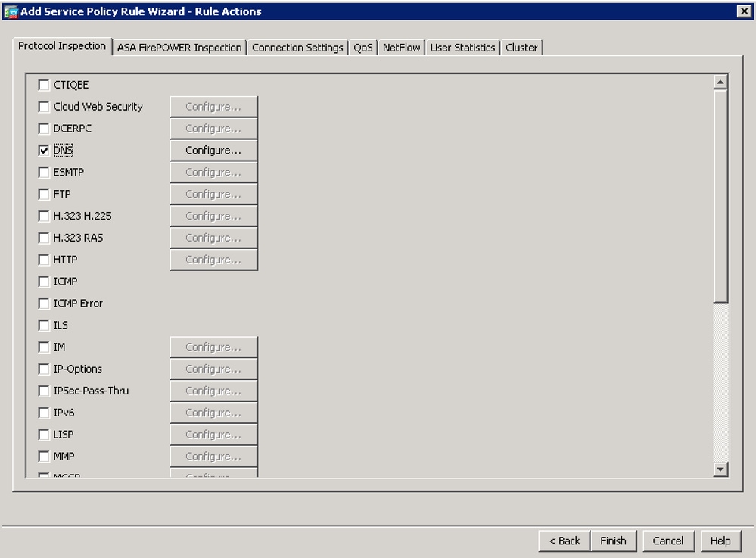Image resolution: width=756 pixels, height=558 pixels.
Task: Enable the IM inspection checkbox
Action: click(x=44, y=348)
